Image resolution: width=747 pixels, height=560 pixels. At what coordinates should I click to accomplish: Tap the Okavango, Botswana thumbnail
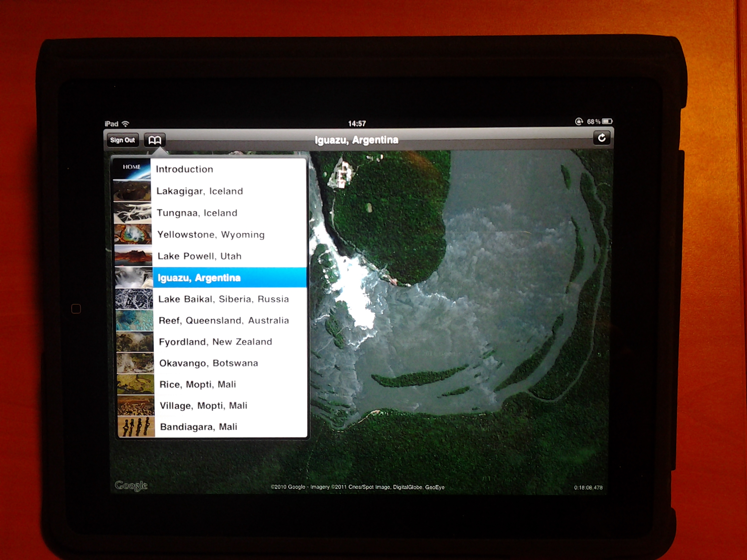(x=135, y=363)
